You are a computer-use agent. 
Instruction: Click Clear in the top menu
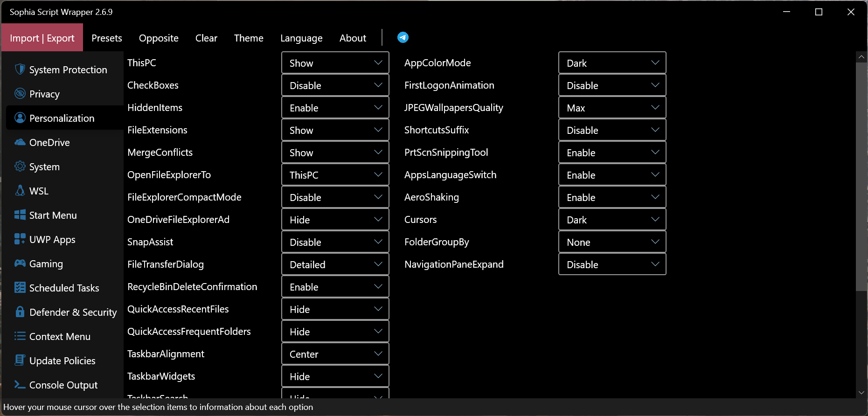click(x=206, y=38)
